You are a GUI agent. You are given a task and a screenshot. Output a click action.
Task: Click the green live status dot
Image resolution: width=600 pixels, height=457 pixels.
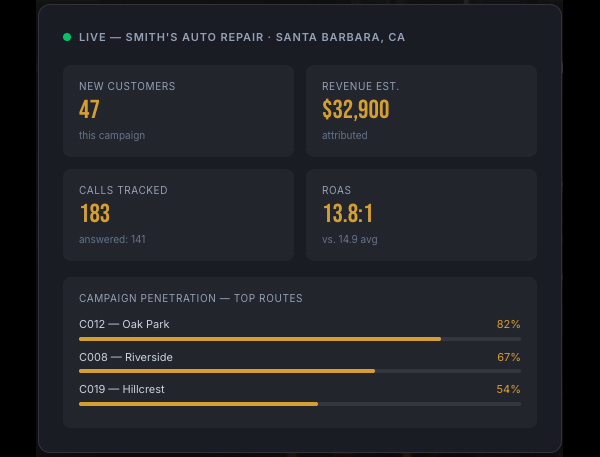click(67, 37)
